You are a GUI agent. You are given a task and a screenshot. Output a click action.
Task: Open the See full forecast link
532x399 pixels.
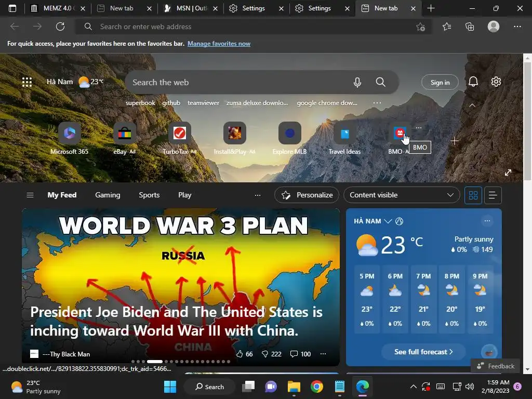tap(423, 352)
